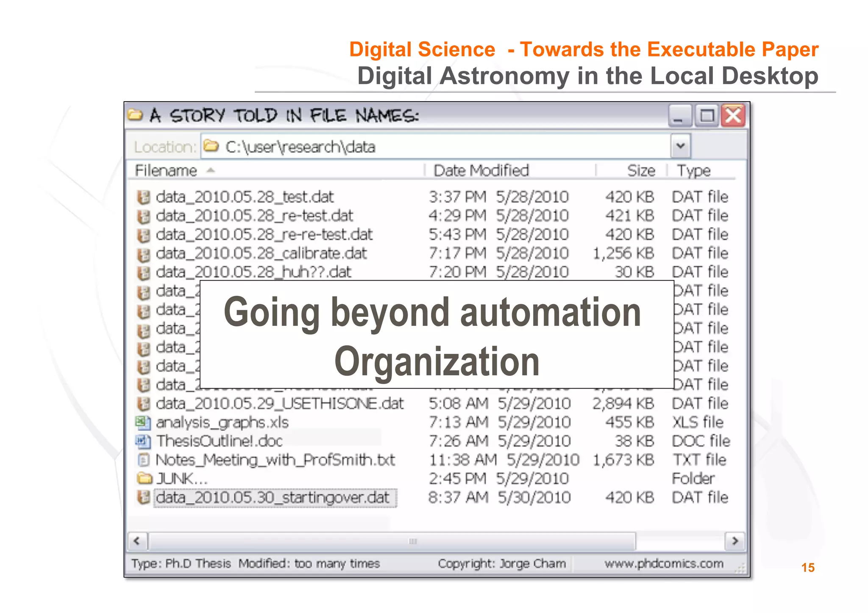Click the folder icon in the title bar
The width and height of the screenshot is (868, 613).
[135, 115]
